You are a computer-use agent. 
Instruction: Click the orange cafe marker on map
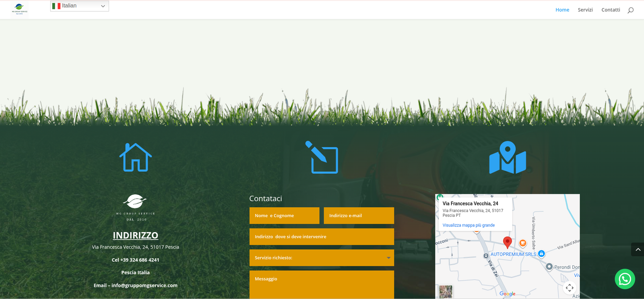click(522, 243)
